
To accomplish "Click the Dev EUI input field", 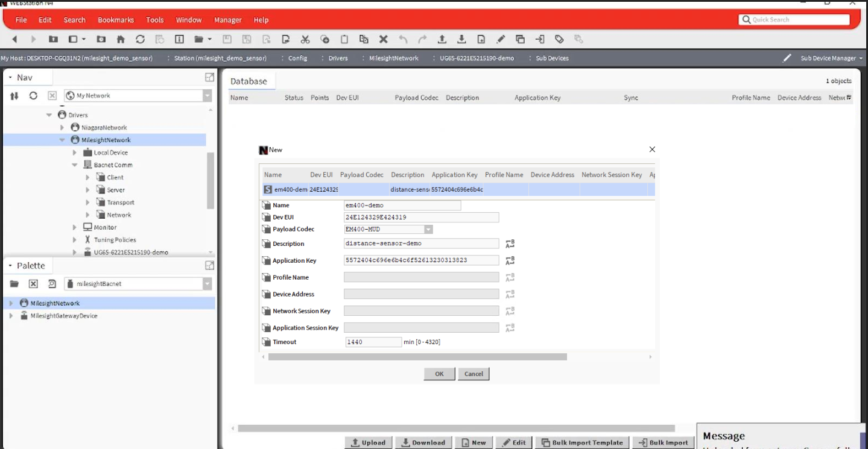I will [421, 217].
